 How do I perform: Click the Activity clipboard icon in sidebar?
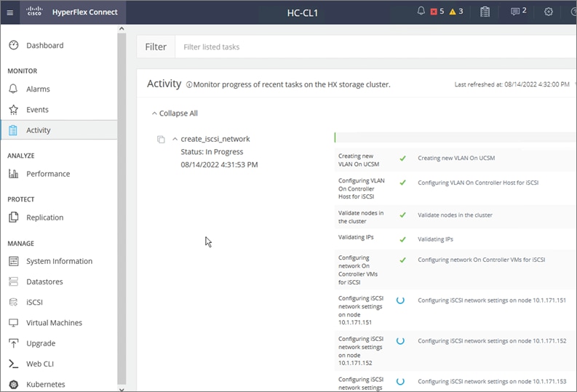pyautogui.click(x=13, y=130)
